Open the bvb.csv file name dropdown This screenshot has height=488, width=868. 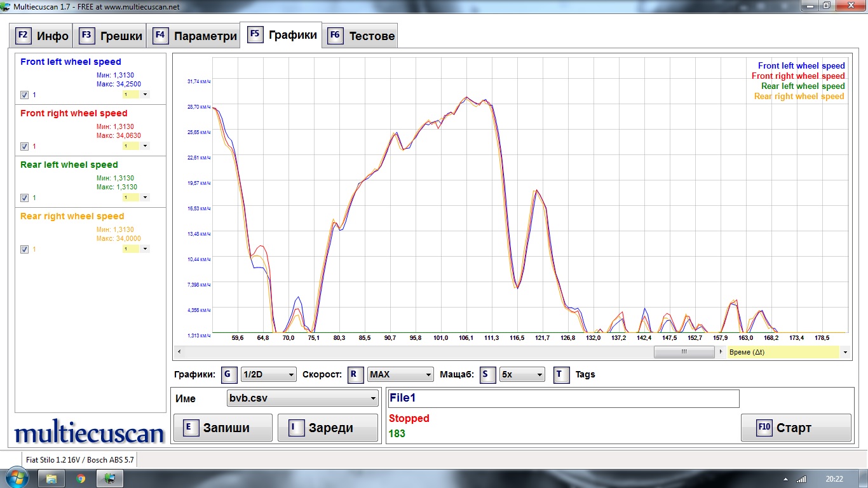pyautogui.click(x=302, y=399)
